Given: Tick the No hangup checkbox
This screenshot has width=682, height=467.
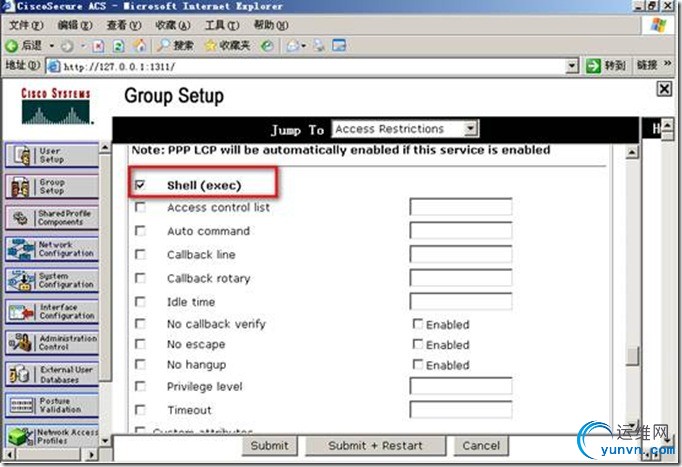Looking at the screenshot, I should pos(140,364).
